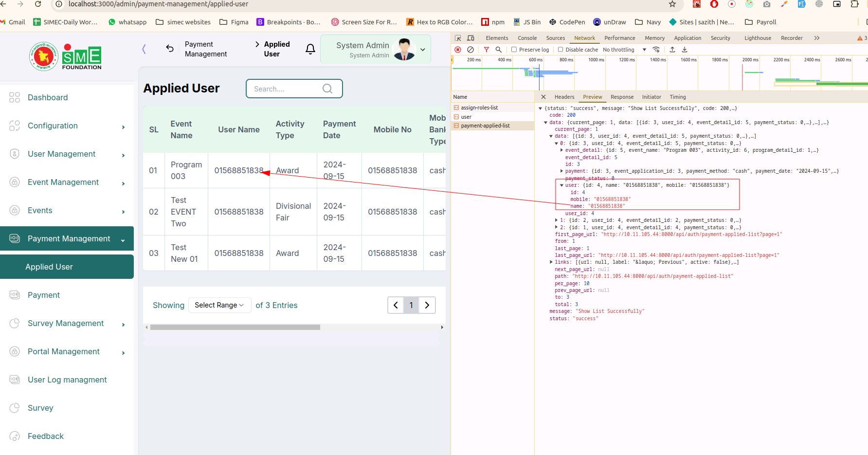Click the browser reload icon

pos(38,4)
